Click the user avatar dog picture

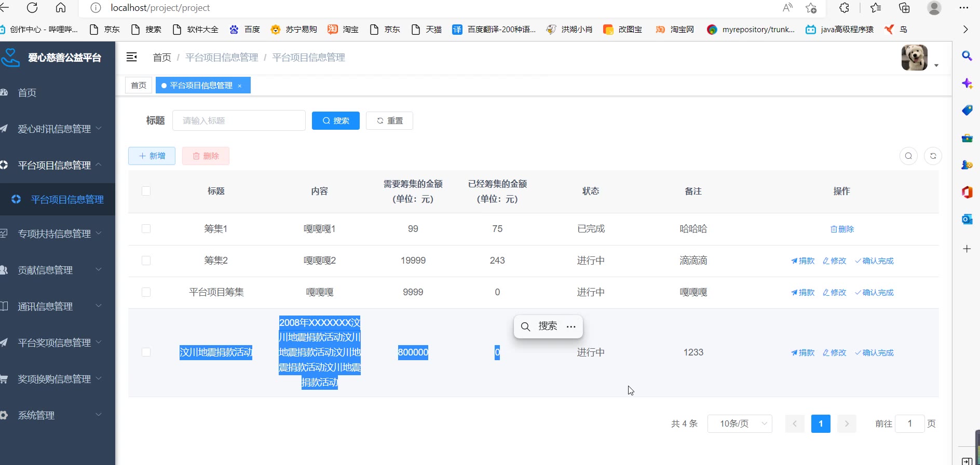pos(914,58)
